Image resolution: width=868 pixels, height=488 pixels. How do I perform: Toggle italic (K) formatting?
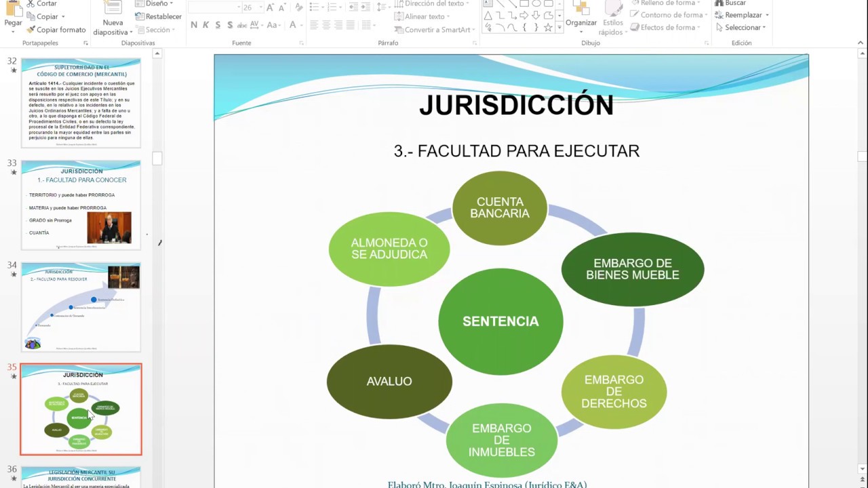tap(205, 25)
